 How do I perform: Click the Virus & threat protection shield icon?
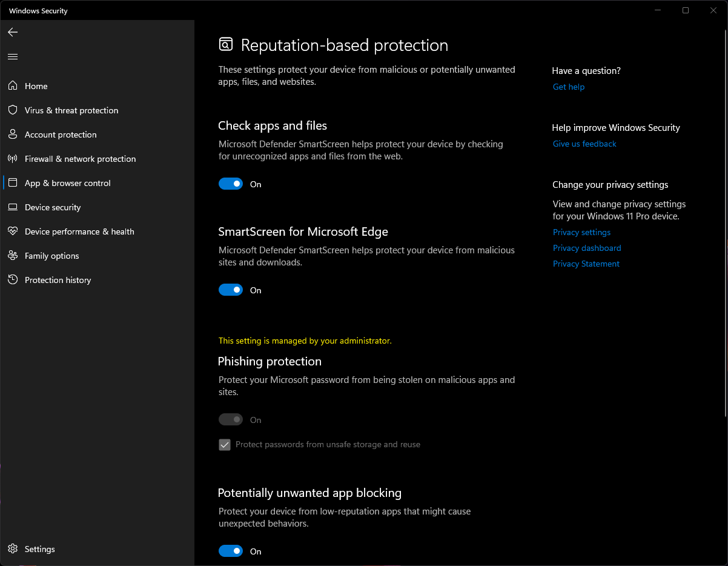pyautogui.click(x=13, y=110)
